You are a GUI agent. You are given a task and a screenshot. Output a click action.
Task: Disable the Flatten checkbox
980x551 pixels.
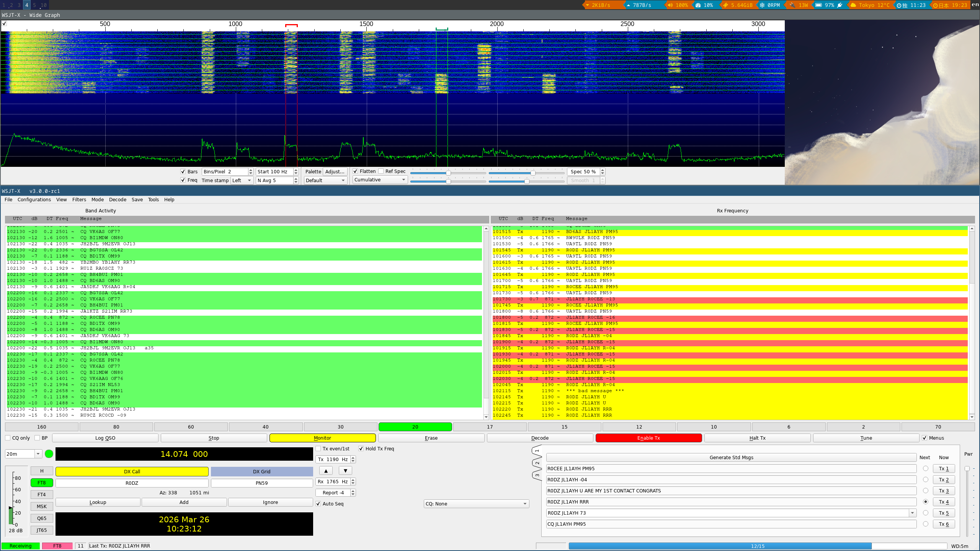point(355,171)
